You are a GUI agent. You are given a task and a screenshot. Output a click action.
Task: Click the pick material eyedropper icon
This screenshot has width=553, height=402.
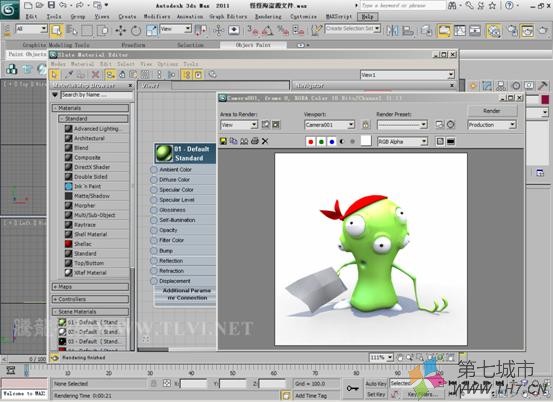click(69, 74)
